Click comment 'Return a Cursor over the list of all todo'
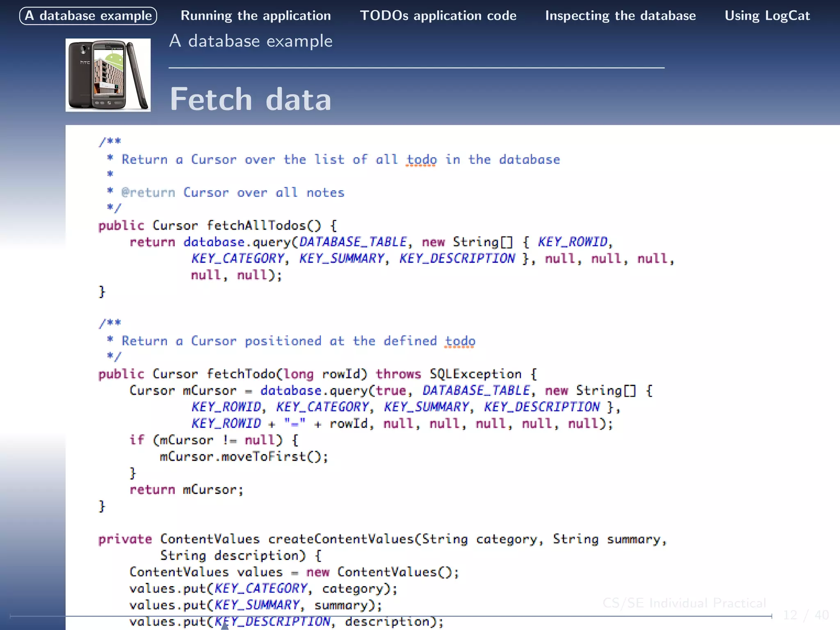This screenshot has height=630, width=840. coord(279,160)
